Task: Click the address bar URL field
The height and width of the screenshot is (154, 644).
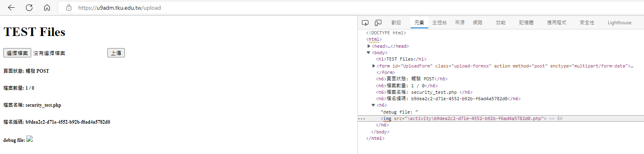Action: 351,8
